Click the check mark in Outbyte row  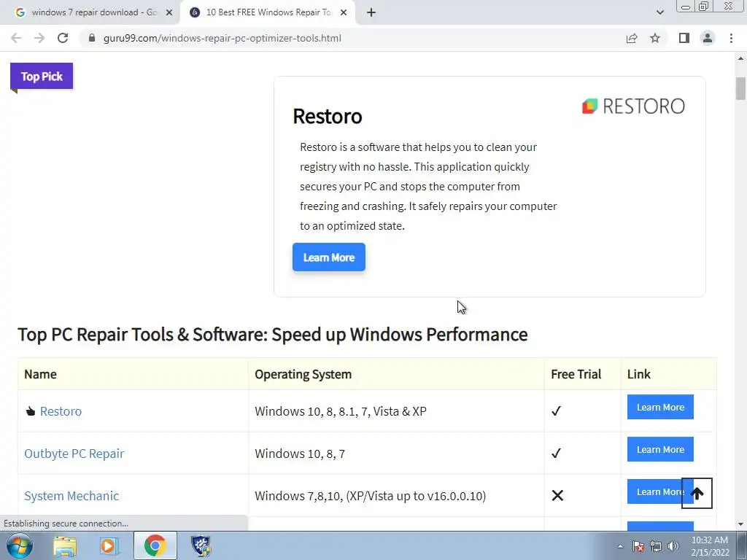click(x=556, y=454)
